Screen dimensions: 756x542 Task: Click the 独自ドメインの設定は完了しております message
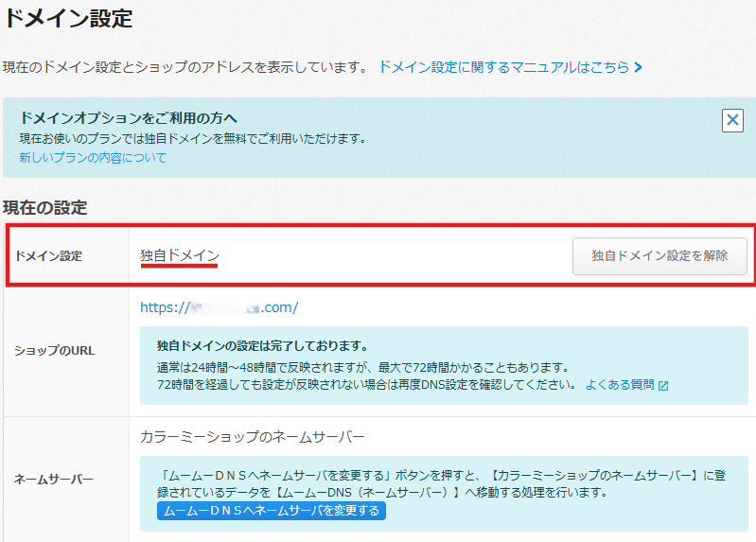[x=262, y=345]
